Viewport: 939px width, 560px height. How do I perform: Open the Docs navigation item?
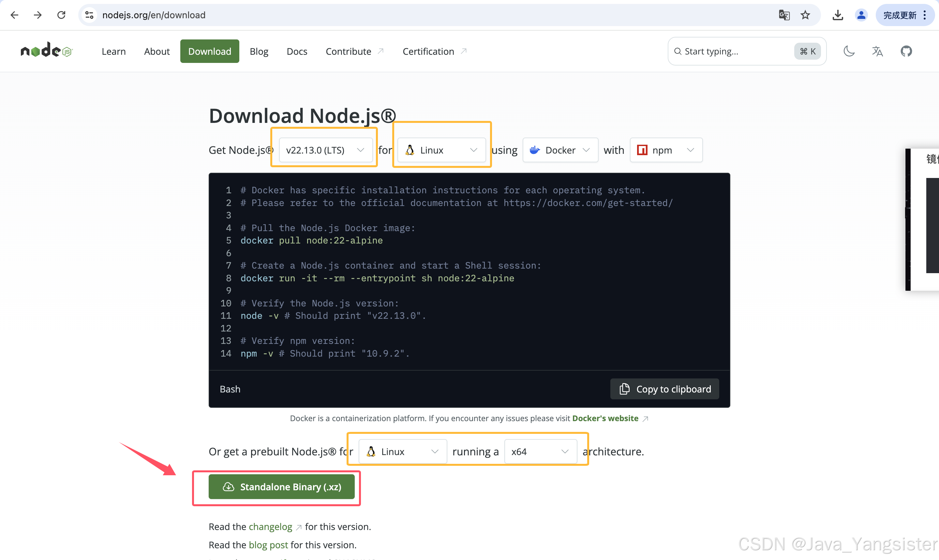point(297,51)
